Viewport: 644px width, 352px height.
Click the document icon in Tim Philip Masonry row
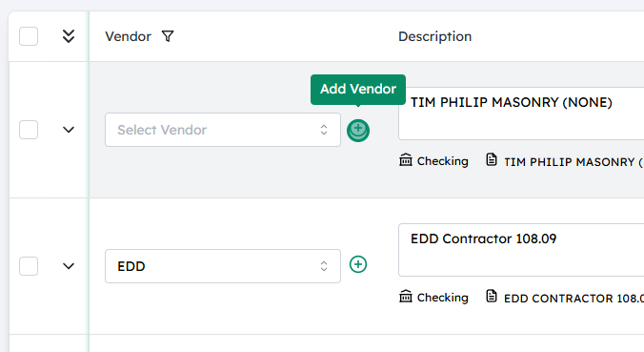tap(492, 159)
